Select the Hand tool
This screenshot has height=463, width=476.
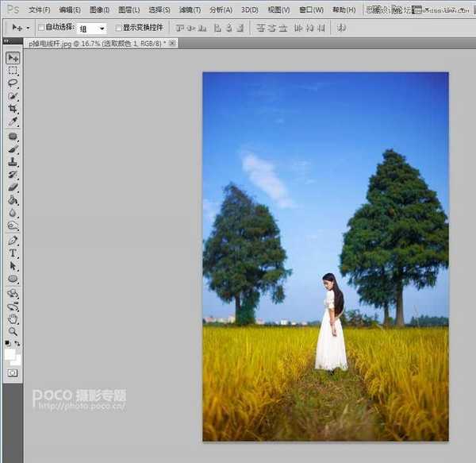point(13,318)
